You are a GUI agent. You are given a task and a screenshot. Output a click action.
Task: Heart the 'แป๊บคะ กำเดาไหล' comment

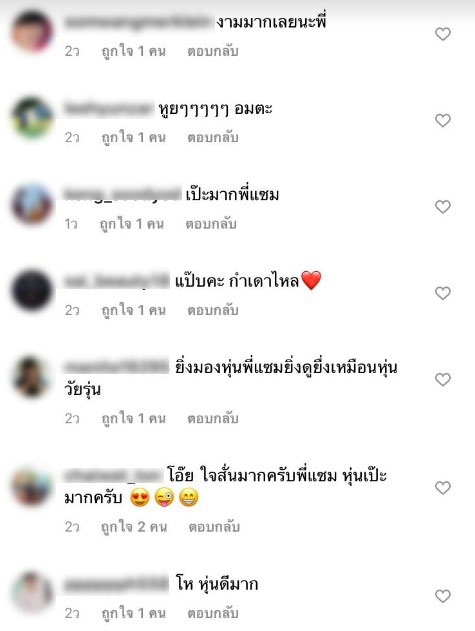tap(442, 293)
